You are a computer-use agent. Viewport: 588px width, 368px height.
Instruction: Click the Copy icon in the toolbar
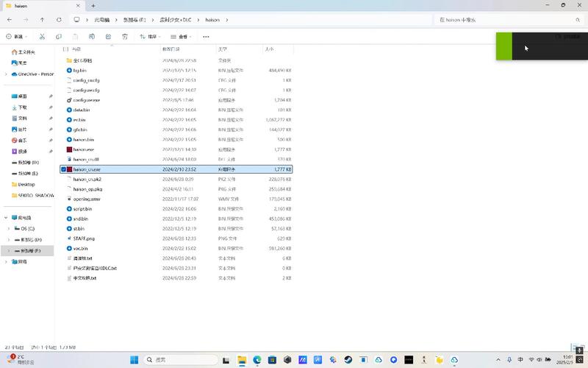click(59, 36)
